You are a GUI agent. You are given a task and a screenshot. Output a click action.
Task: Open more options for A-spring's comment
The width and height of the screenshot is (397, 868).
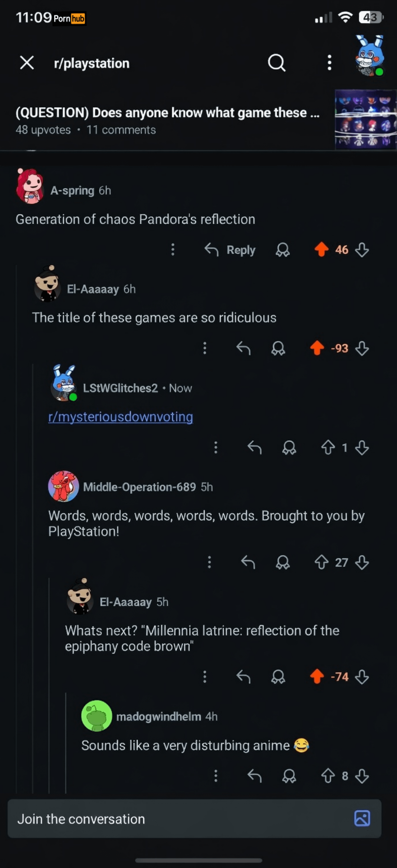(x=173, y=250)
